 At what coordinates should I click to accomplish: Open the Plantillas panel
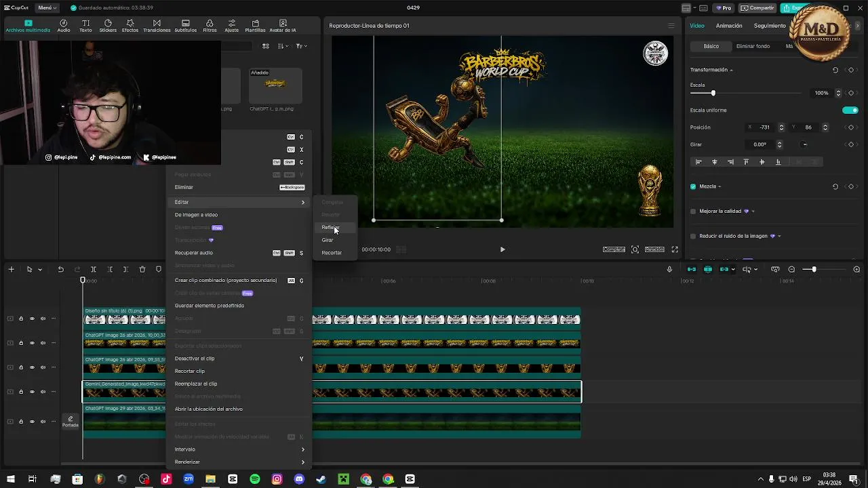click(255, 26)
